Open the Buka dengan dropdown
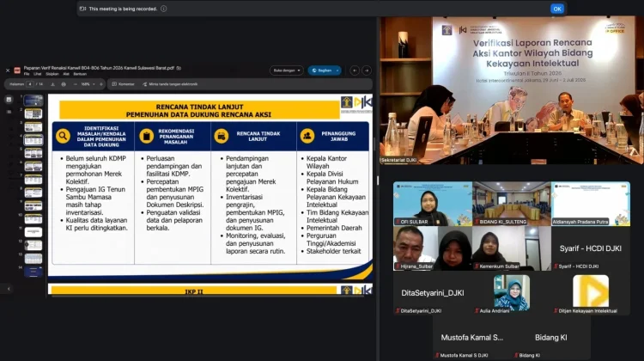The width and height of the screenshot is (644, 361). [287, 70]
